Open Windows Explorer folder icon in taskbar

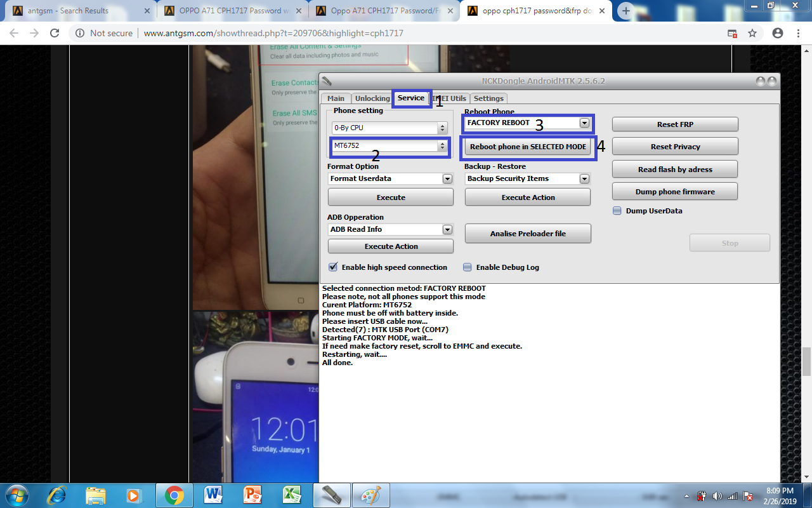click(x=95, y=495)
